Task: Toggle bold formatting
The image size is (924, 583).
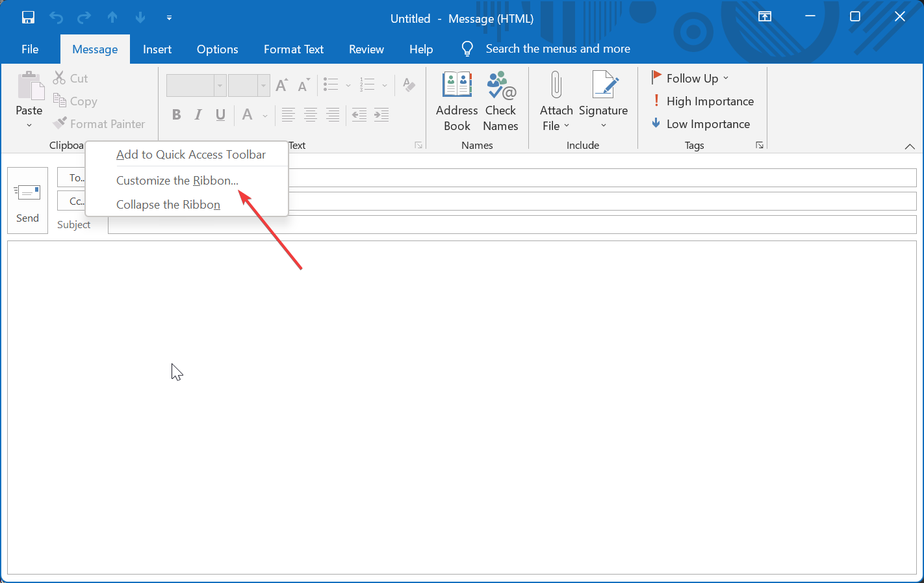Action: click(176, 114)
